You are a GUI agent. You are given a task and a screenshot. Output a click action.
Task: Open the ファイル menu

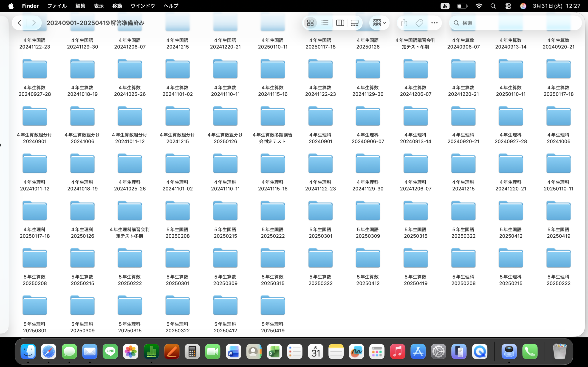(x=57, y=6)
